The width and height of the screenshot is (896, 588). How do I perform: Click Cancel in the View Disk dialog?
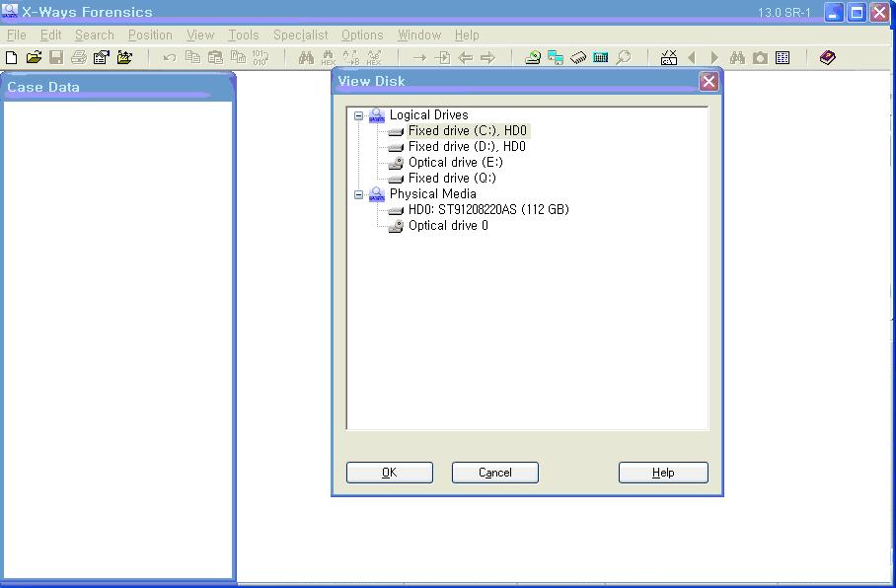click(x=494, y=473)
